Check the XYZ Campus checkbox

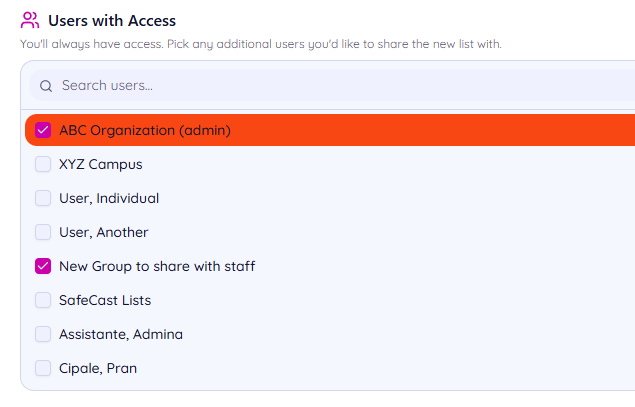(x=43, y=164)
